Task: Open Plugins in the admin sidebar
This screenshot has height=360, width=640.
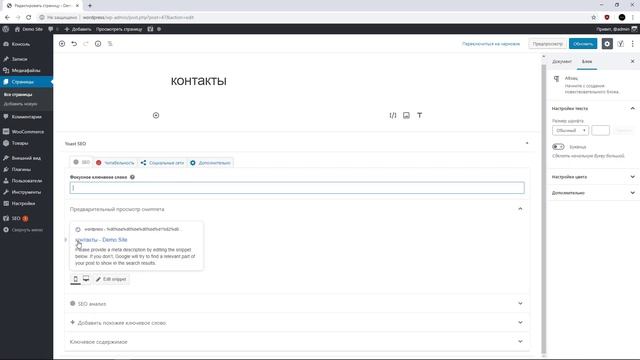Action: click(26, 169)
